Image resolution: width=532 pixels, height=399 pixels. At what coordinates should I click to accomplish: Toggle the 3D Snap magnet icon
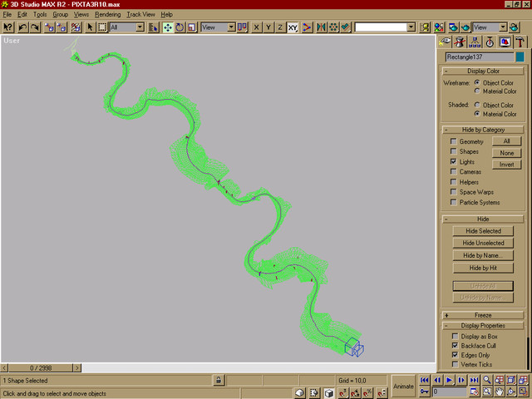[x=343, y=393]
